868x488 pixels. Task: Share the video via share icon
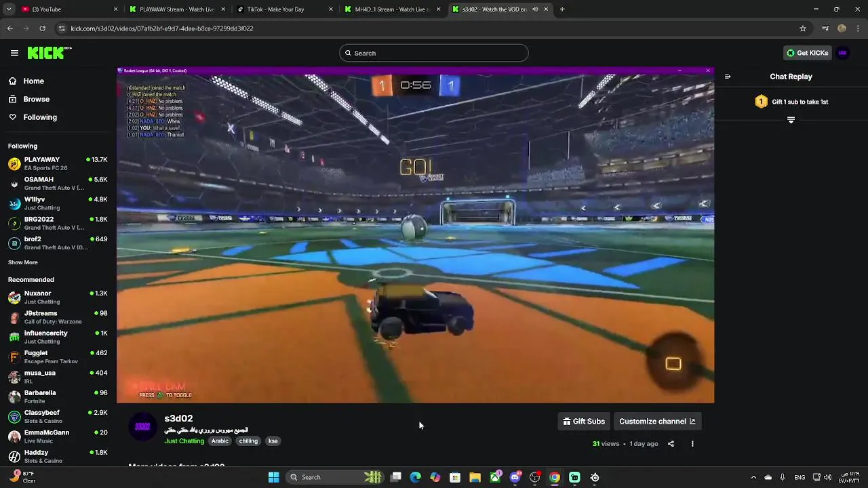[671, 444]
